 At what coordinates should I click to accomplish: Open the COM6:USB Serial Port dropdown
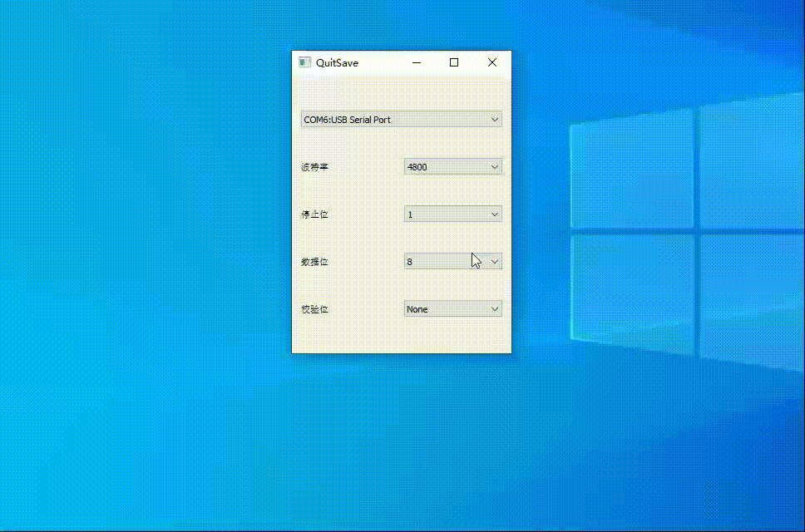tap(401, 120)
